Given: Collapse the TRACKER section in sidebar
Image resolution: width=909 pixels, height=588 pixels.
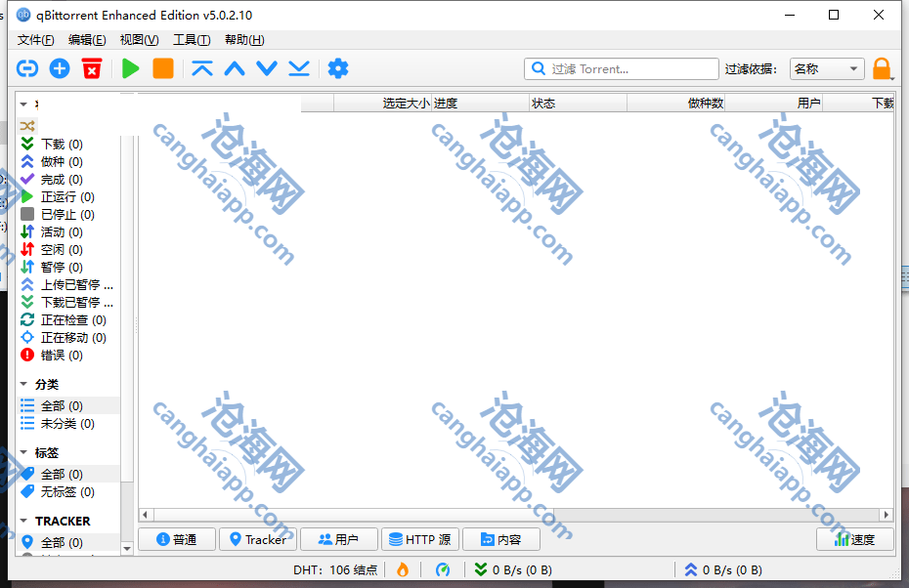Looking at the screenshot, I should pyautogui.click(x=23, y=522).
